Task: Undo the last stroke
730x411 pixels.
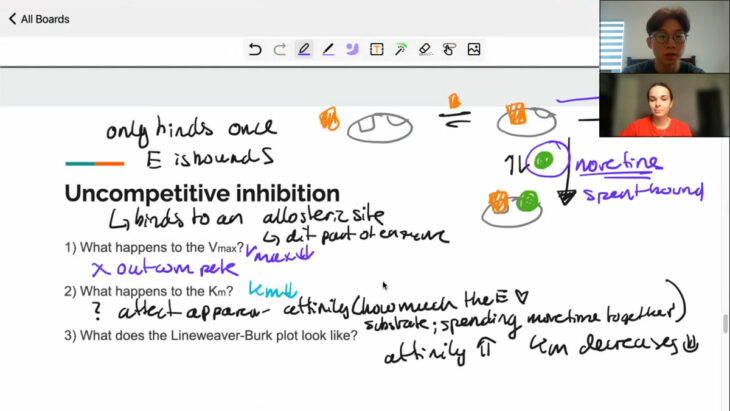Action: (x=255, y=49)
